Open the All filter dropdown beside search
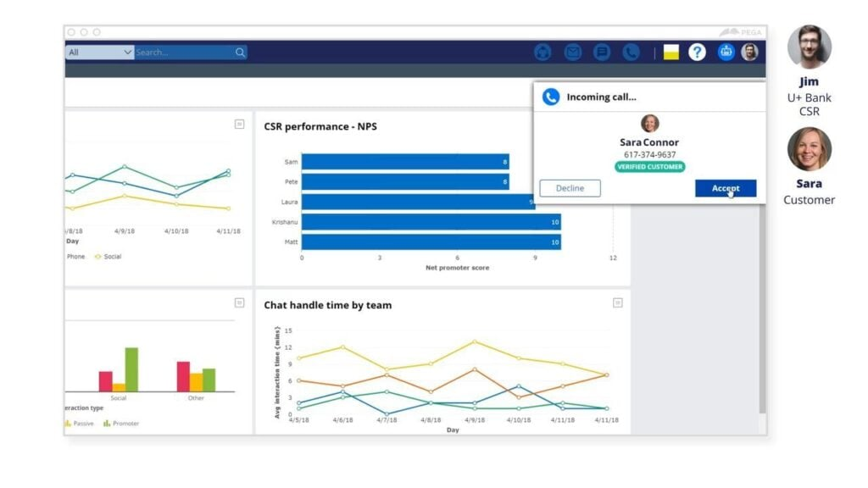 pyautogui.click(x=99, y=52)
